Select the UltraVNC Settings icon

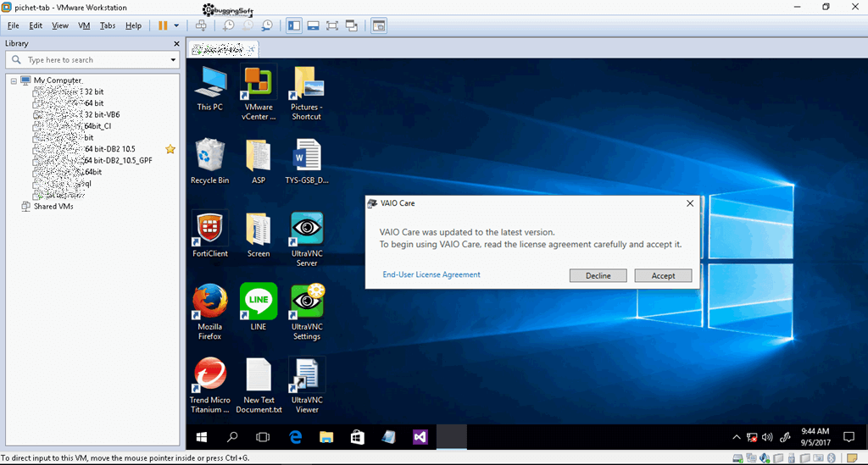pyautogui.click(x=307, y=312)
